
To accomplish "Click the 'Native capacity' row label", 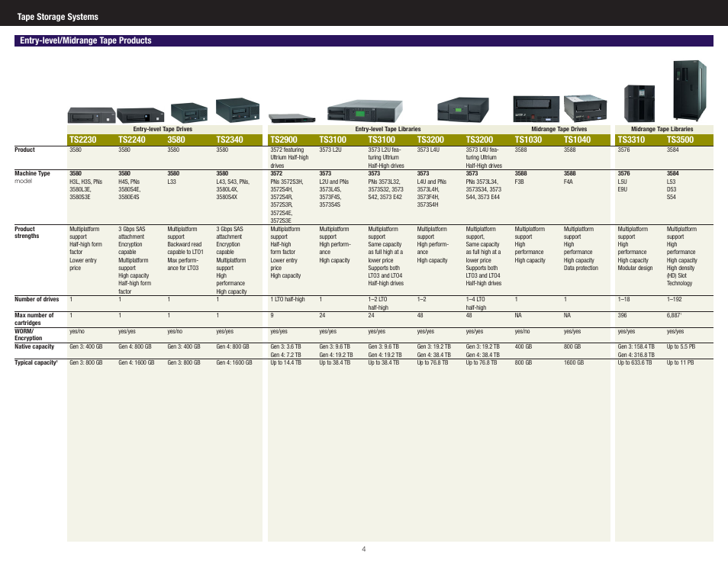I will point(34,346).
